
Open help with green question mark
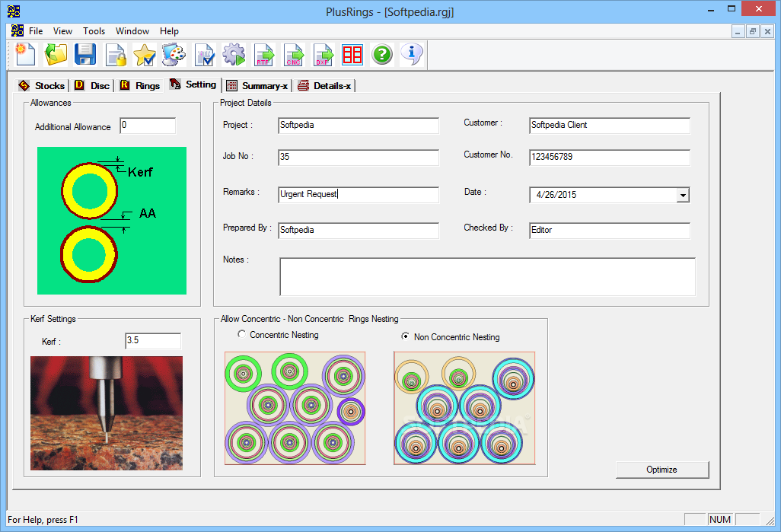coord(382,54)
